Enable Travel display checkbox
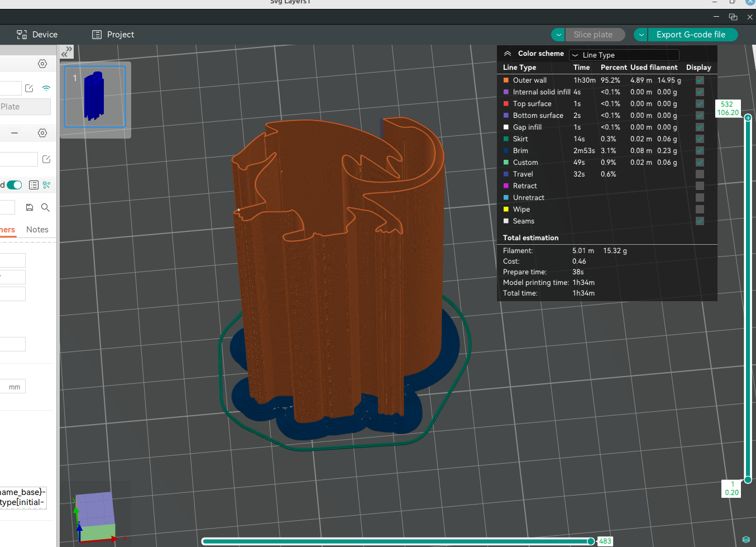 click(x=700, y=174)
